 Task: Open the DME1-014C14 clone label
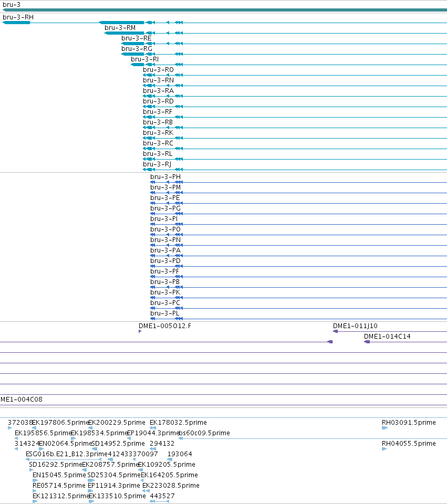click(387, 337)
